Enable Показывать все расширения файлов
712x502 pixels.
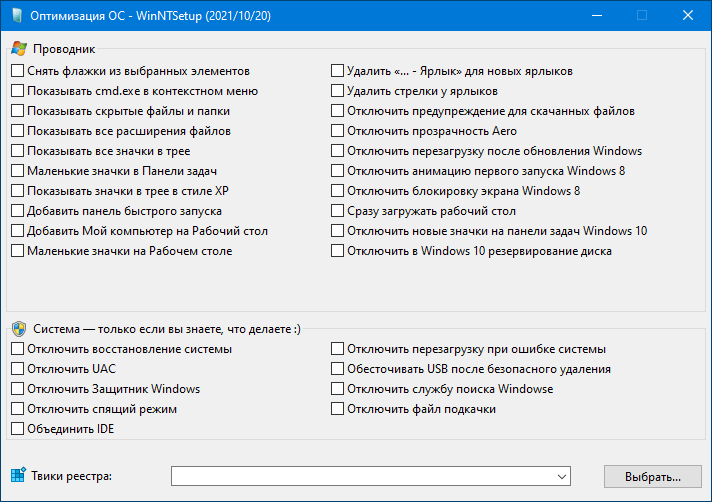click(17, 131)
